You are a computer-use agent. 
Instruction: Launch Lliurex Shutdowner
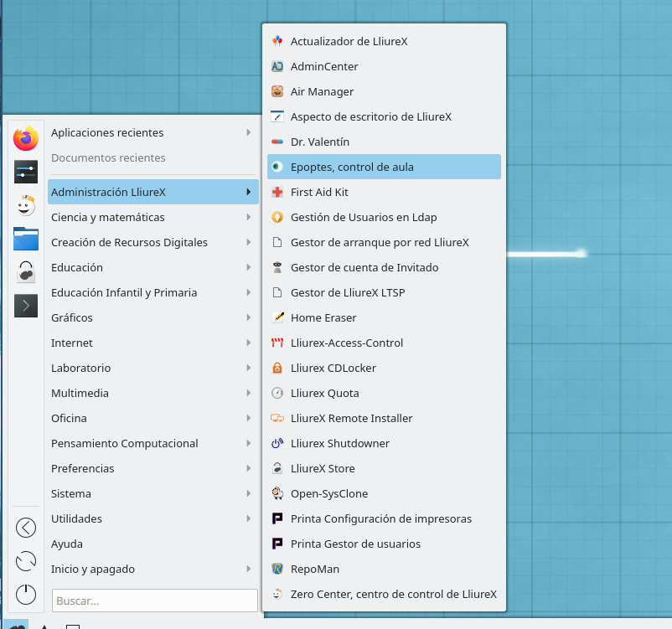[339, 443]
